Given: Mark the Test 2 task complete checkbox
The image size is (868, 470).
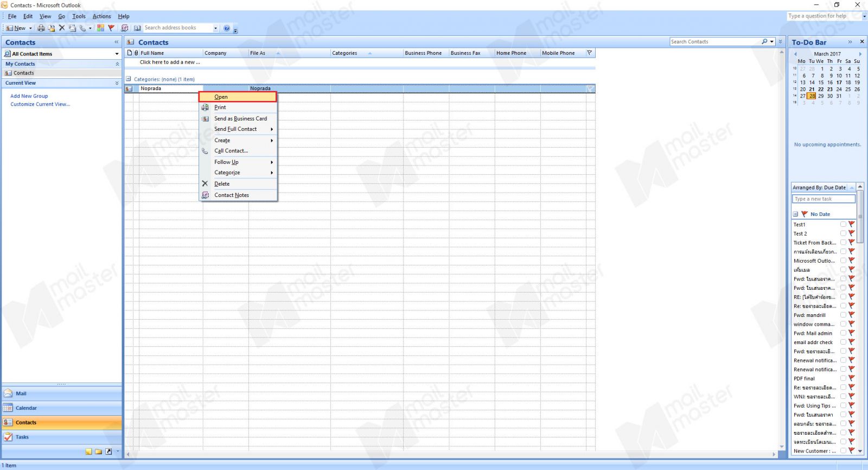Looking at the screenshot, I should 843,233.
